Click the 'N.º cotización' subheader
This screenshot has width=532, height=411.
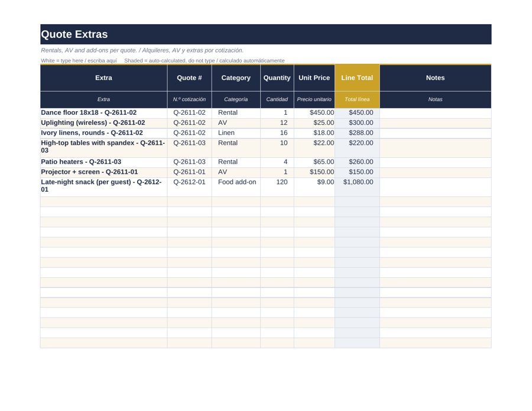(189, 99)
